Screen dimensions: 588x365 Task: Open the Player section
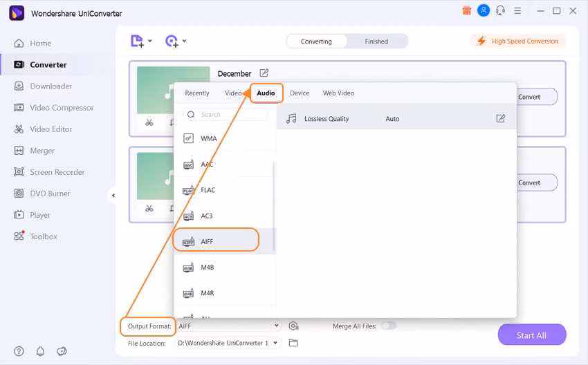[32, 215]
